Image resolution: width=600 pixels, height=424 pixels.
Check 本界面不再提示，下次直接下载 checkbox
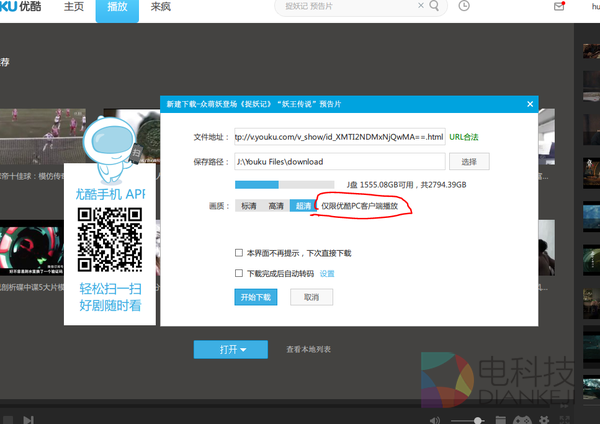tap(239, 253)
